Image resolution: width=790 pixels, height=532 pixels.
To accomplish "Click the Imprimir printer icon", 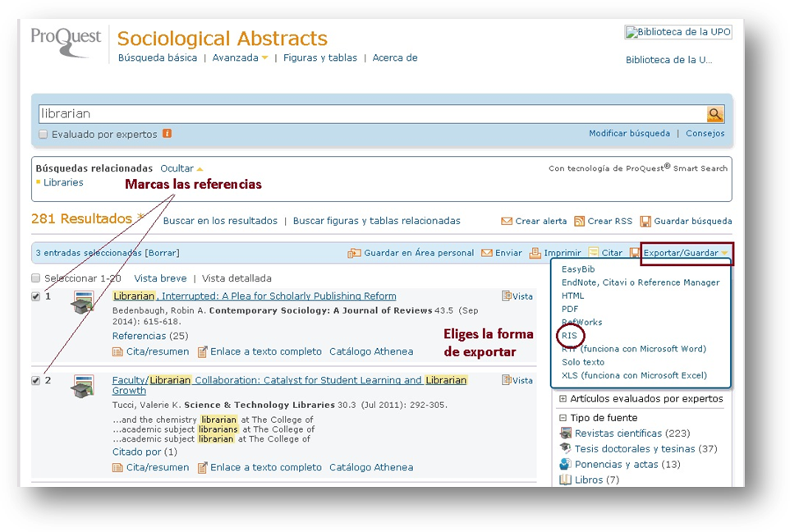I will 535,254.
